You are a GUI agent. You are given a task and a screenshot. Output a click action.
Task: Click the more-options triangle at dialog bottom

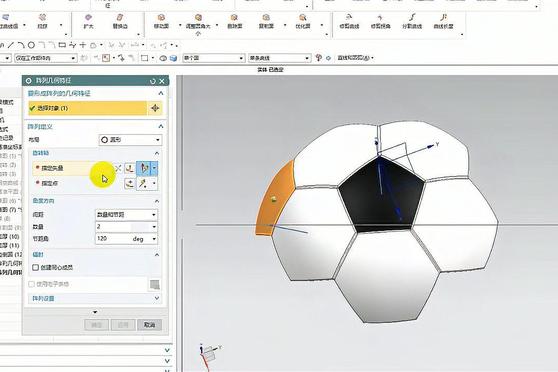click(95, 312)
